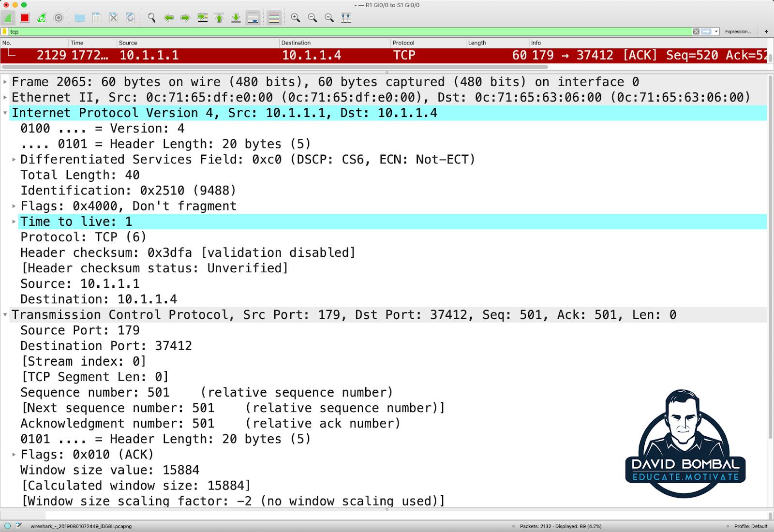The image size is (774, 532).
Task: Start a new capture with the shark fin icon
Action: 8,18
